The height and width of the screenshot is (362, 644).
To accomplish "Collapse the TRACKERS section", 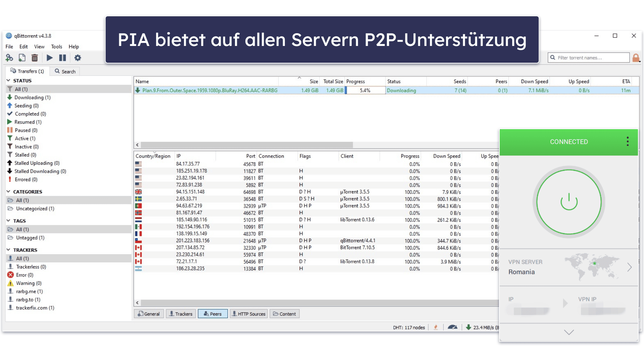I will [x=8, y=250].
